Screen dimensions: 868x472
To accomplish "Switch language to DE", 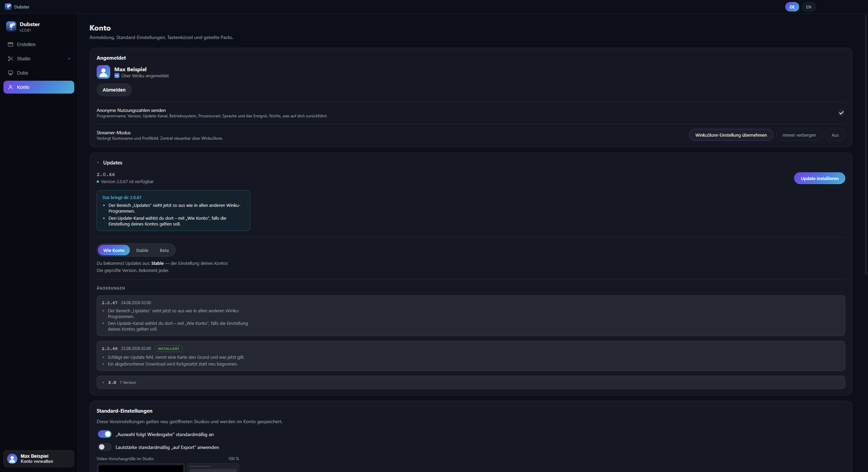I will tap(792, 7).
